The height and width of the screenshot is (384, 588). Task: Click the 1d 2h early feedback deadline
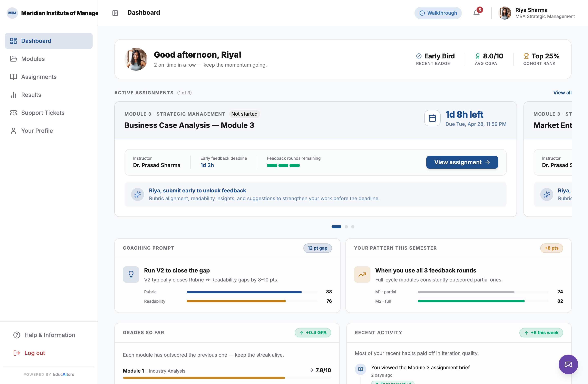[207, 165]
